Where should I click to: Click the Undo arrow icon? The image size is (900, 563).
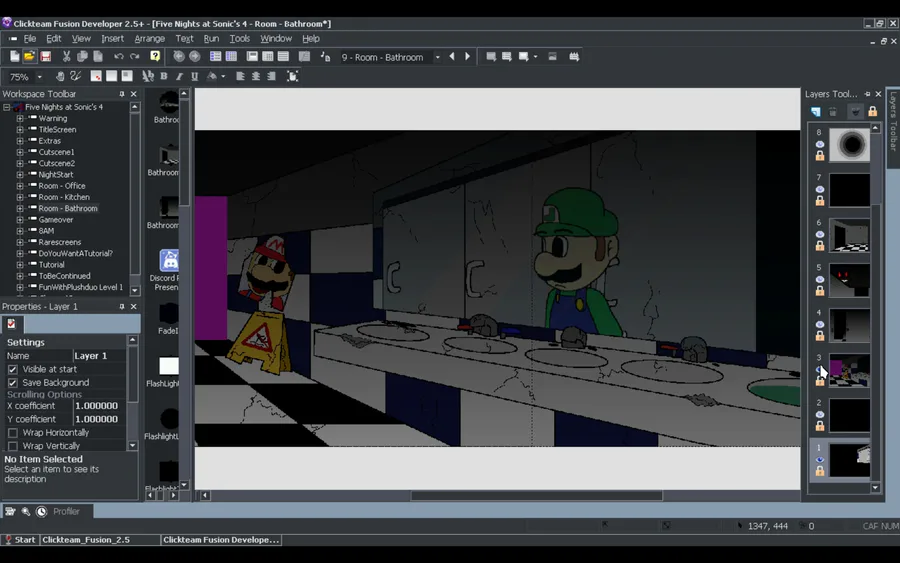click(x=118, y=57)
